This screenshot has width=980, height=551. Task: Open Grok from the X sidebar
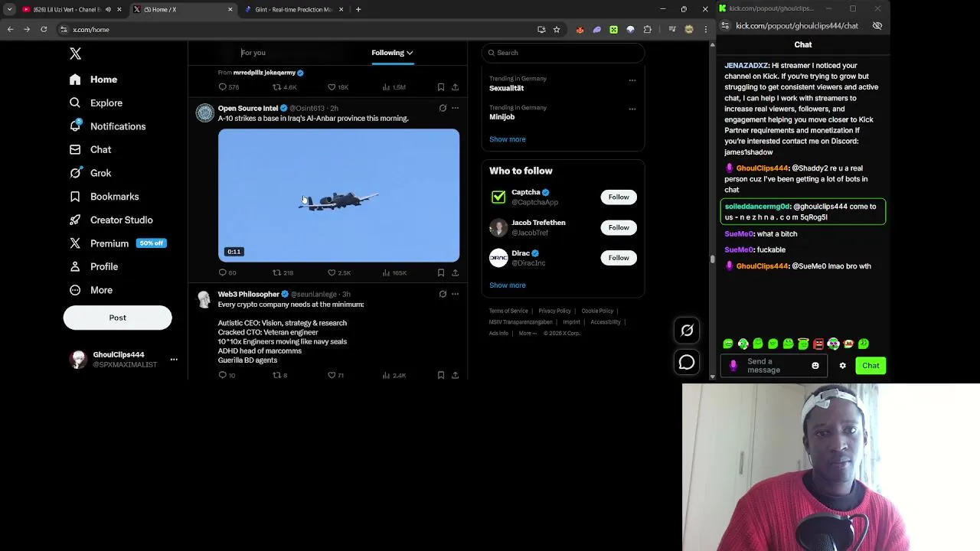(x=90, y=173)
